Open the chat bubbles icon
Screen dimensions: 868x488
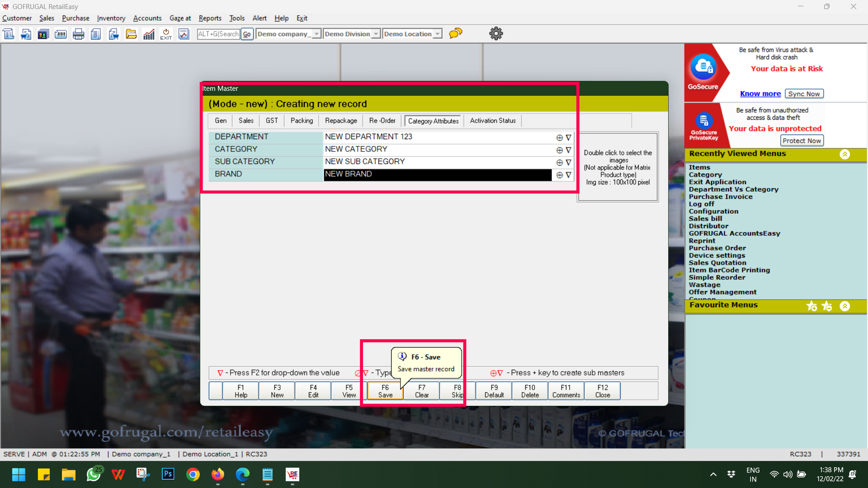click(x=456, y=33)
